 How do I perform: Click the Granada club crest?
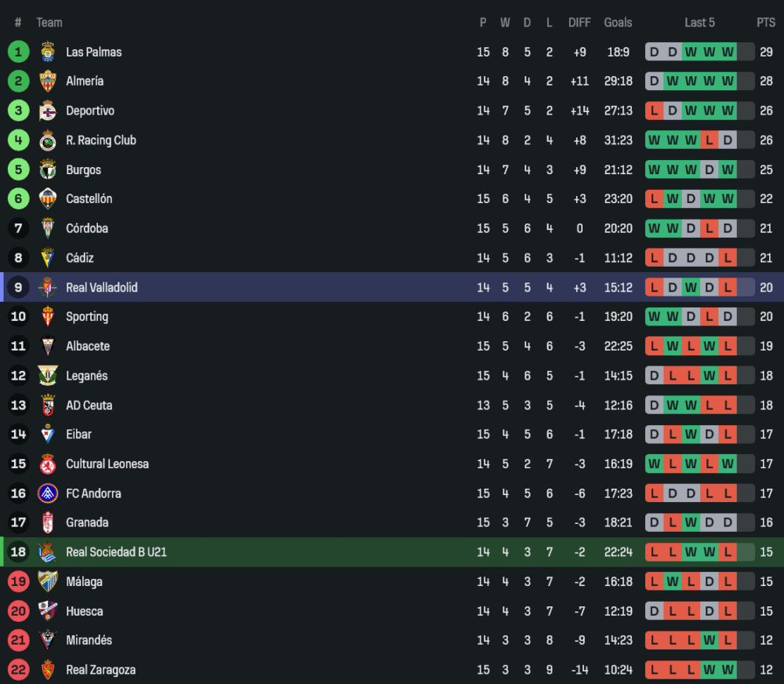(48, 522)
